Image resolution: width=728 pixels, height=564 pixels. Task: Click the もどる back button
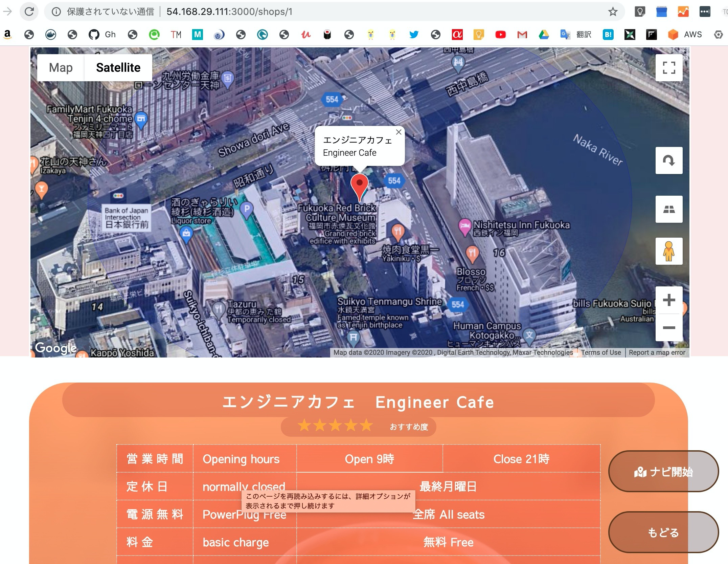(663, 533)
